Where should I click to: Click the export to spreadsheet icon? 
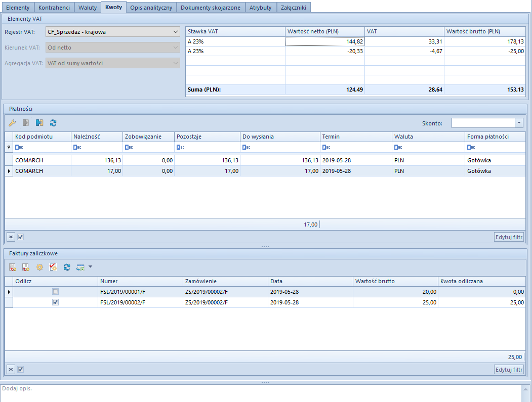(80, 267)
